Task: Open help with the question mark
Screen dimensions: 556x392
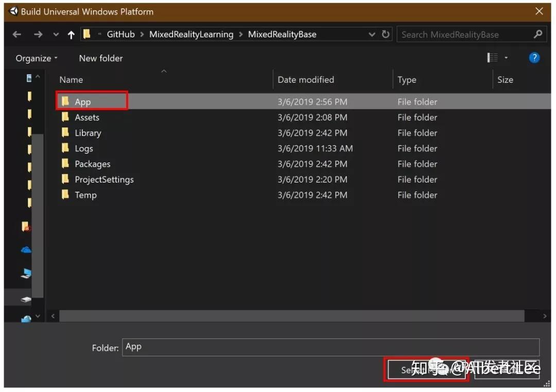Action: tap(534, 58)
